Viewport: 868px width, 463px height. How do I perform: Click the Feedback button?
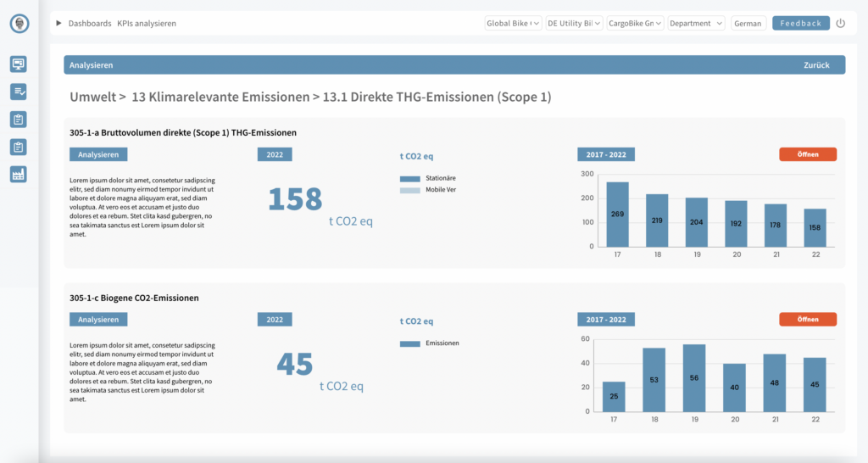[800, 23]
